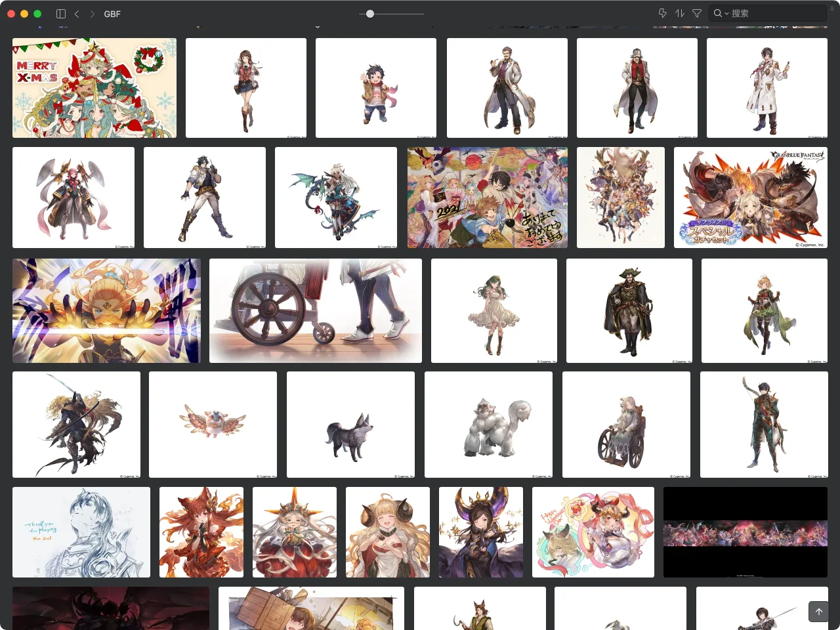The height and width of the screenshot is (630, 840).
Task: Select the Thank you for playing sketch thumbnail
Action: (81, 532)
